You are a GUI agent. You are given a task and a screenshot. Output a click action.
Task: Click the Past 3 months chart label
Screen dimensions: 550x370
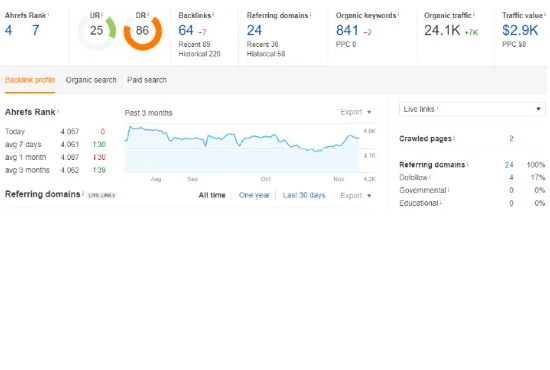[148, 113]
